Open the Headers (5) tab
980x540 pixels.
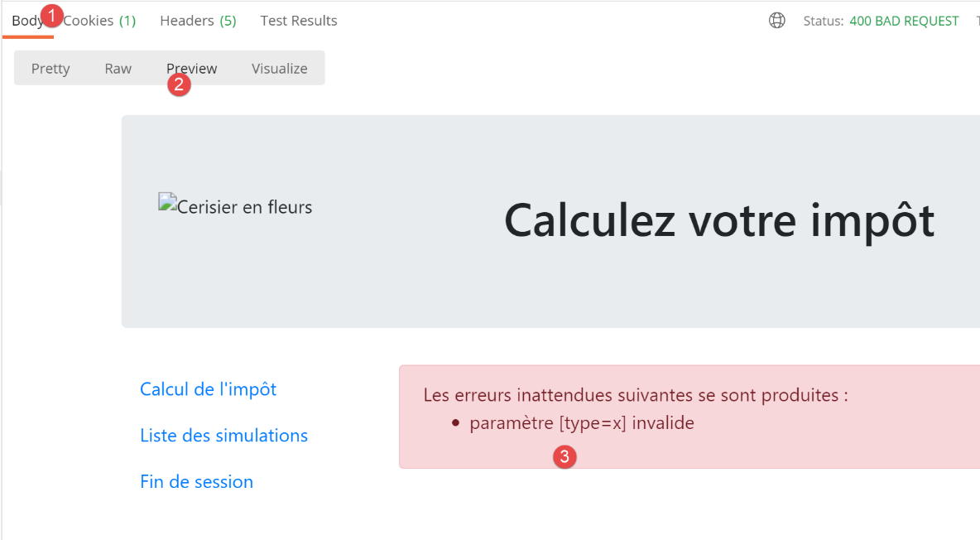click(198, 21)
